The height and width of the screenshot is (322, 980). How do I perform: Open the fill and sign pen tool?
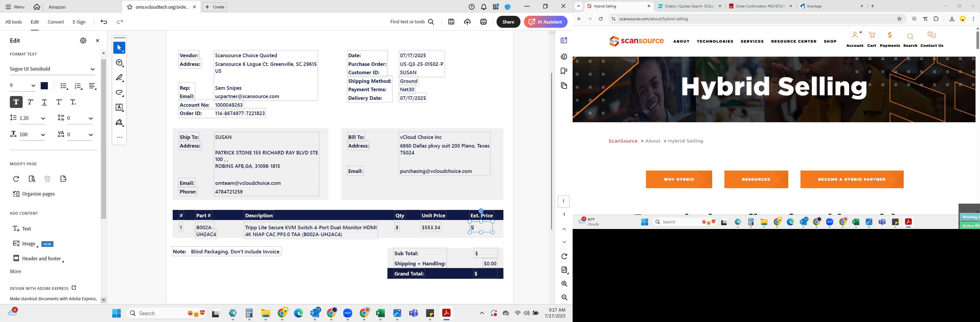point(120,123)
